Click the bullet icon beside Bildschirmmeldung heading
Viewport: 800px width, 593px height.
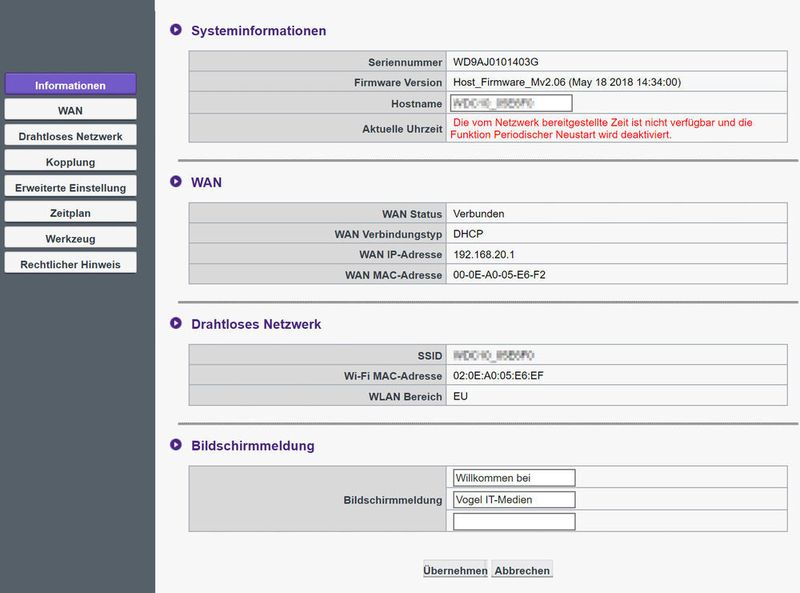point(177,445)
